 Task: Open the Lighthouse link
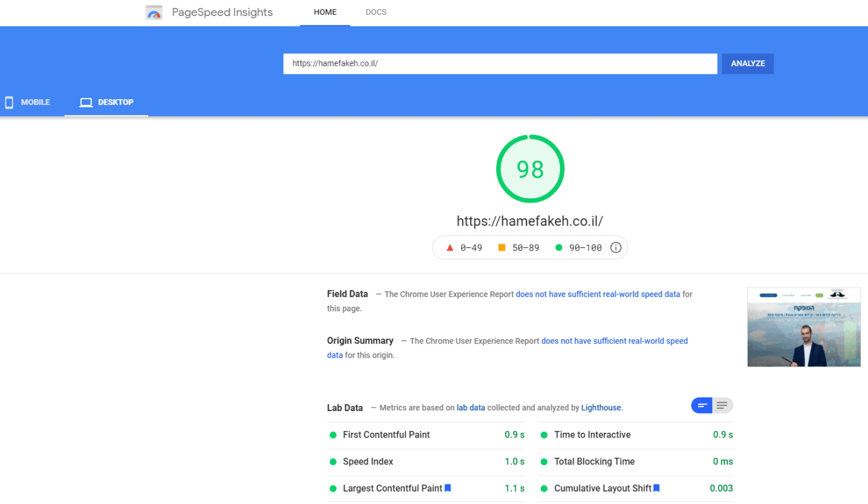click(601, 408)
